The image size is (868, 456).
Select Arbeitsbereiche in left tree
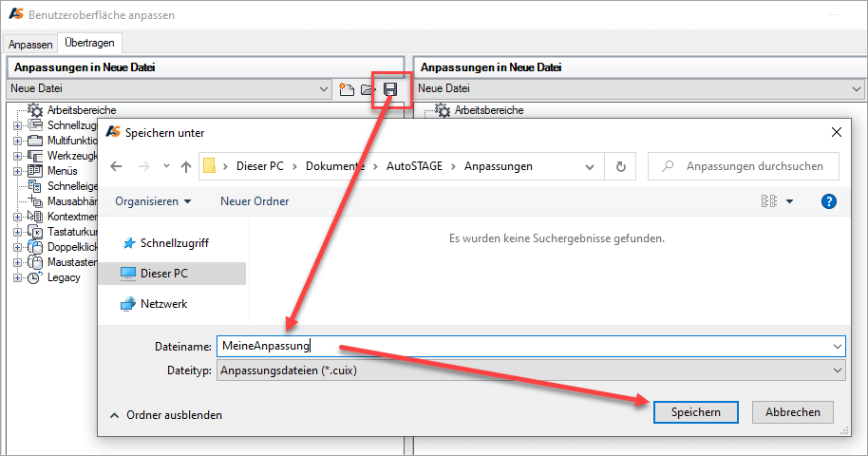point(82,110)
